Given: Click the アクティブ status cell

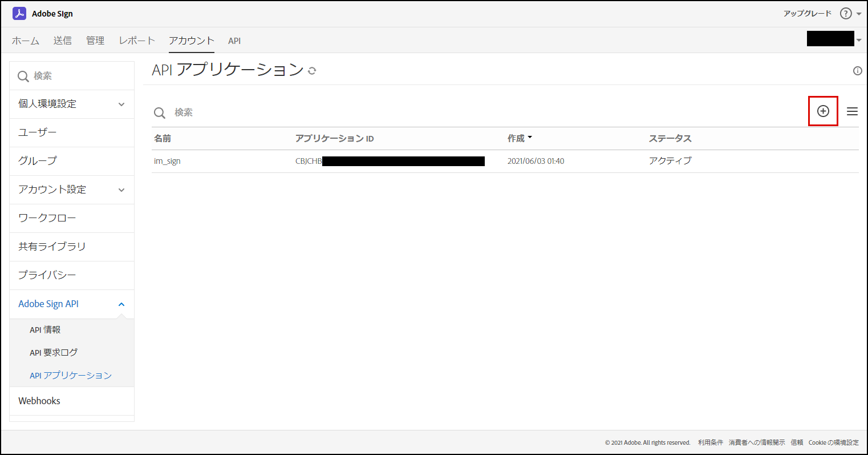Looking at the screenshot, I should point(670,161).
